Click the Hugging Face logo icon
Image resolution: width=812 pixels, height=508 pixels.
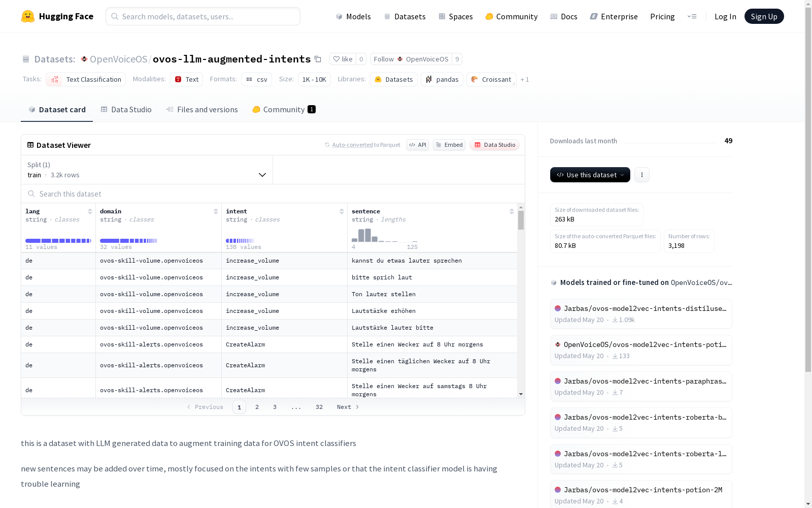pyautogui.click(x=28, y=16)
